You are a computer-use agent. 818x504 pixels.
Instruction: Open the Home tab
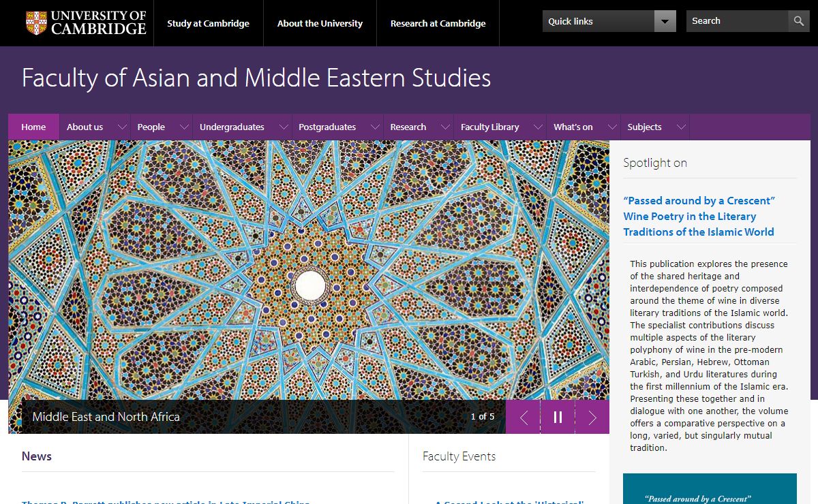pyautogui.click(x=33, y=127)
